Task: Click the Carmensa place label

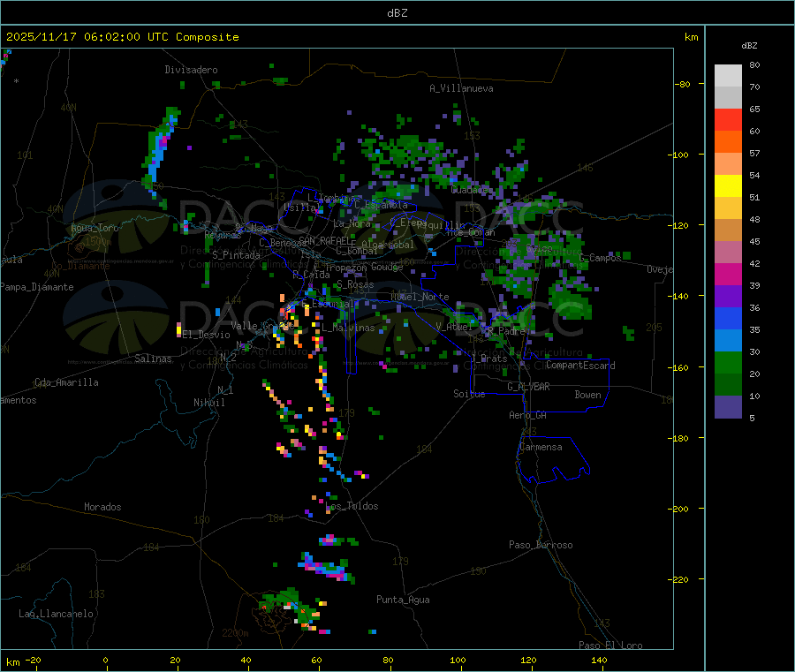Action: click(541, 447)
